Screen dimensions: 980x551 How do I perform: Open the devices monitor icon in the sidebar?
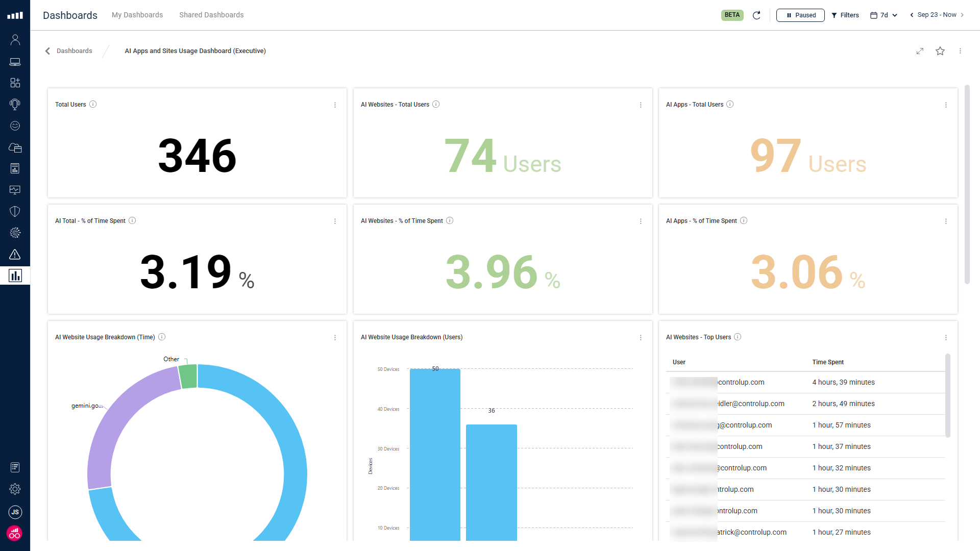[15, 62]
